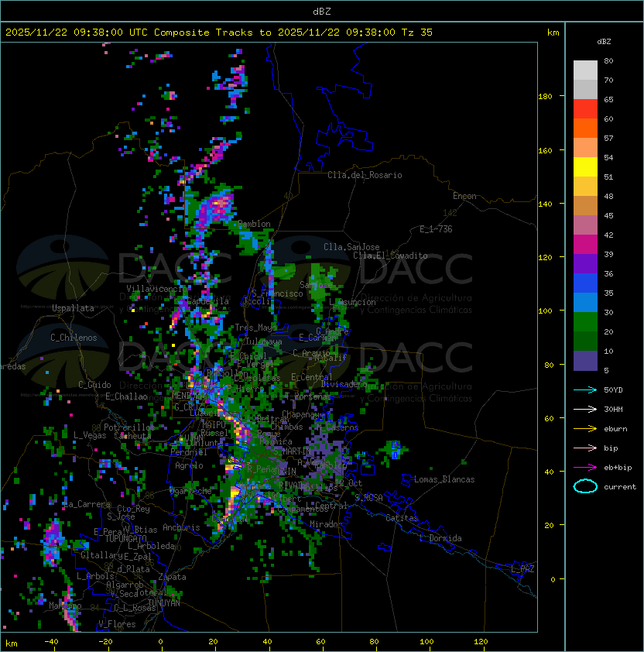
Task: Click the 'TUPUNGATO' map label
Action: click(125, 538)
